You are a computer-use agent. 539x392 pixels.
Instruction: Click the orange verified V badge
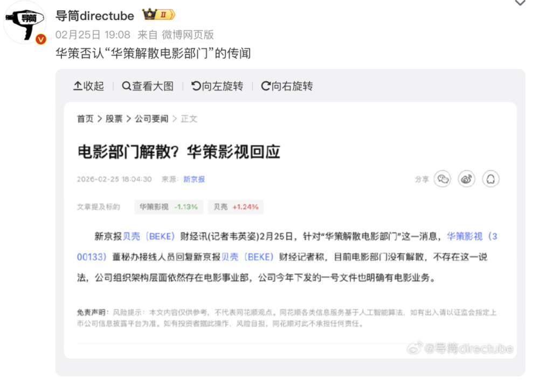coord(41,39)
